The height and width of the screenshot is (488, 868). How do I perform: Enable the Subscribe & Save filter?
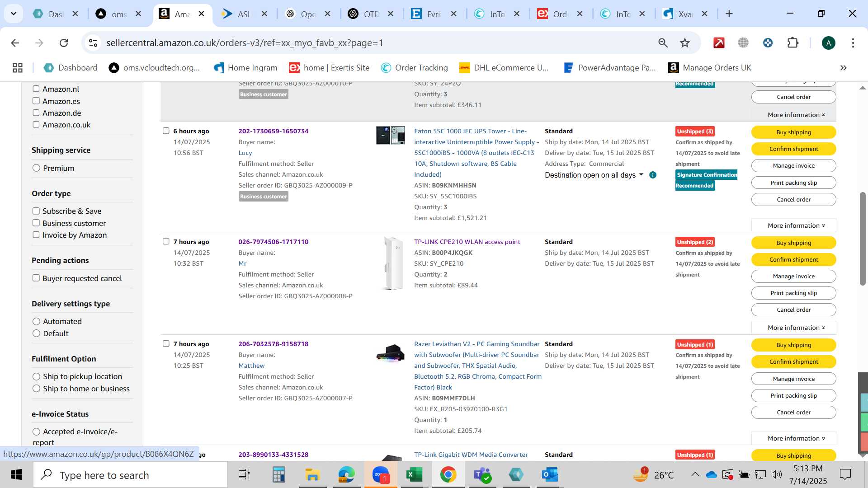[36, 211]
